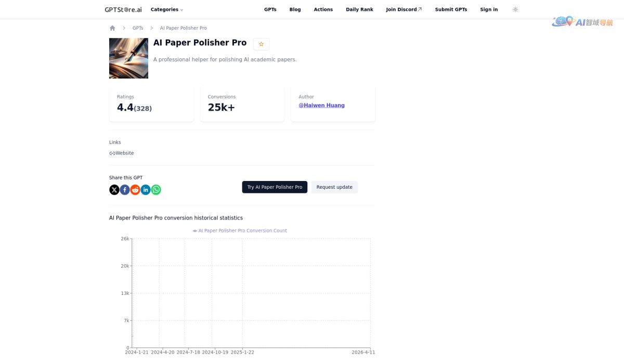The width and height of the screenshot is (624, 364).
Task: Toggle the Conversion Count chart legend
Action: [x=240, y=230]
